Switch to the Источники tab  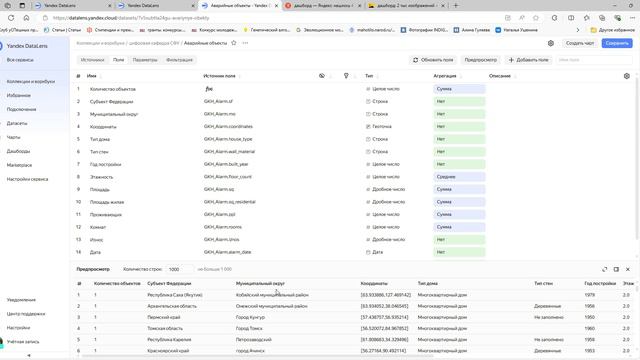(x=92, y=60)
